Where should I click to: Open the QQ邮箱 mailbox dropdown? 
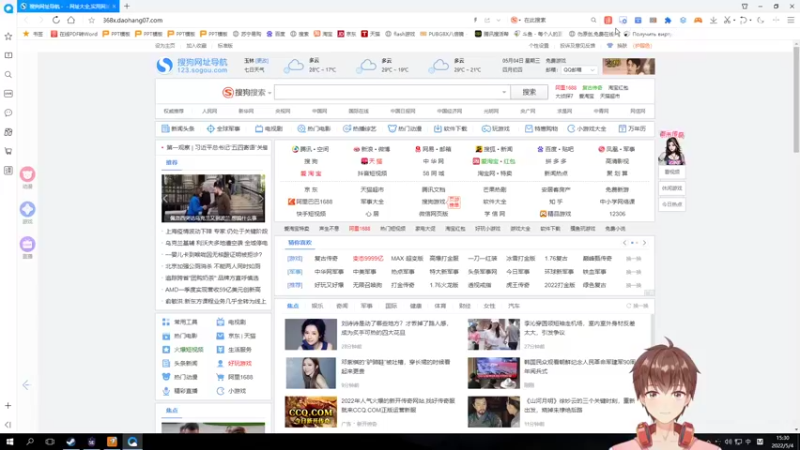click(578, 70)
